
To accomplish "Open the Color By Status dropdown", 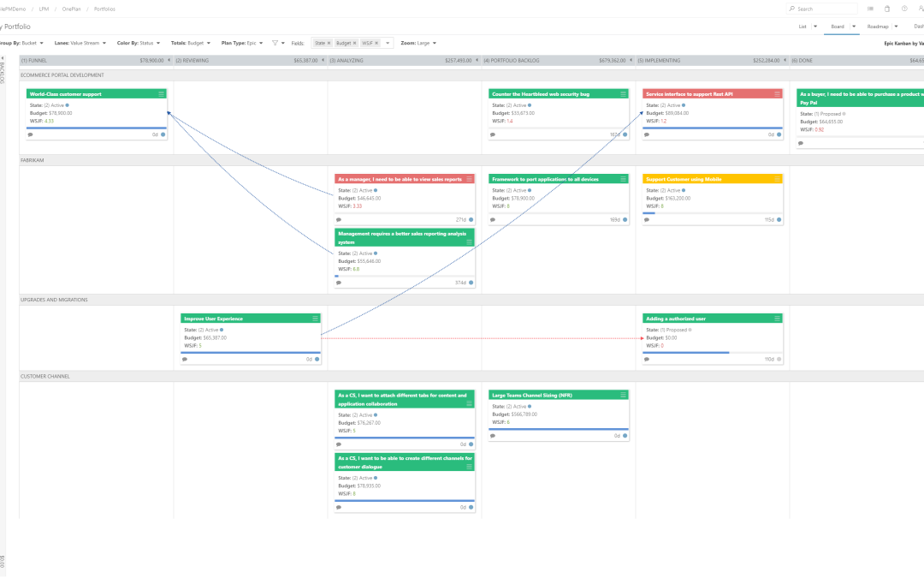I will 138,43.
